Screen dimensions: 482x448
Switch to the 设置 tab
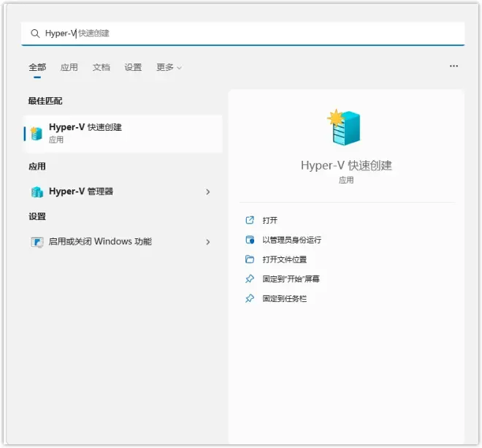click(x=133, y=67)
